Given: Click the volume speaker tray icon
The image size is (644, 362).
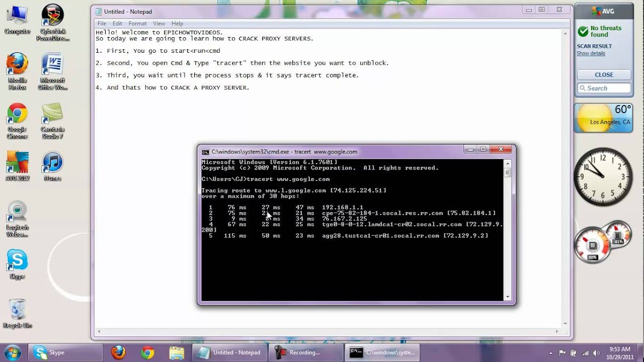Looking at the screenshot, I should click(596, 352).
